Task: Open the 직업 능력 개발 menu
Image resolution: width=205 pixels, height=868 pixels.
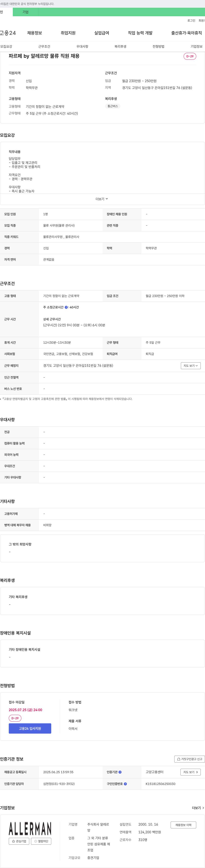Action: (x=140, y=33)
